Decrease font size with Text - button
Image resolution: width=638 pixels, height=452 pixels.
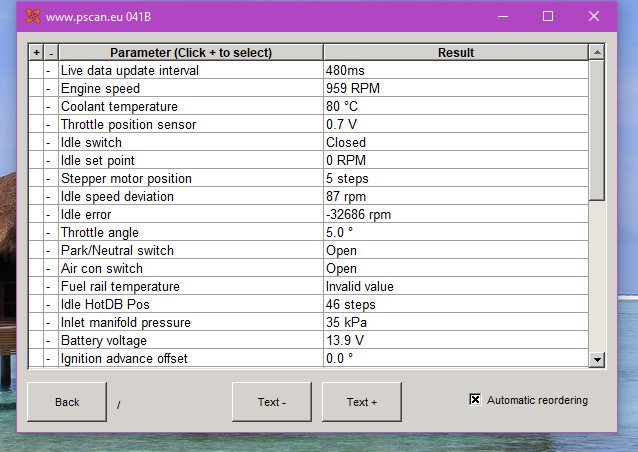click(x=272, y=402)
